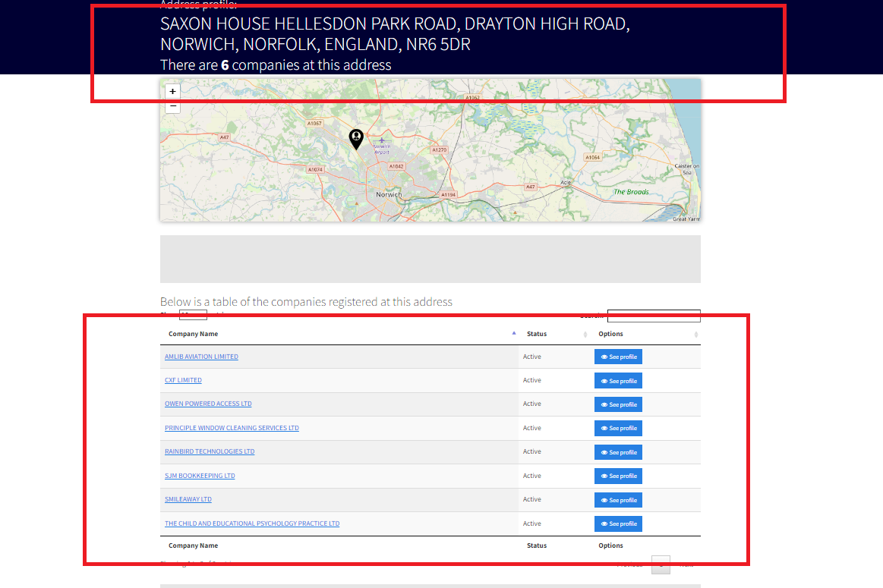
Task: Click 'Below is a table of the companies' text
Action: [x=306, y=302]
